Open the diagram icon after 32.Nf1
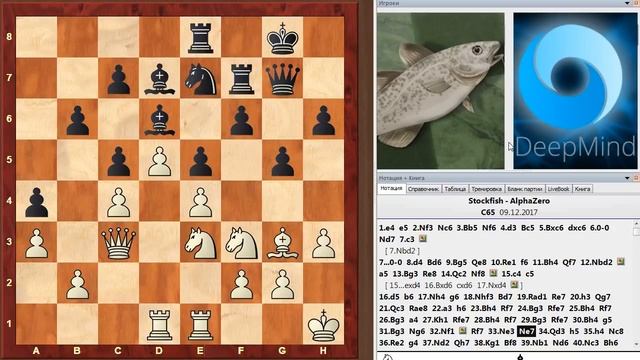 coord(462,331)
